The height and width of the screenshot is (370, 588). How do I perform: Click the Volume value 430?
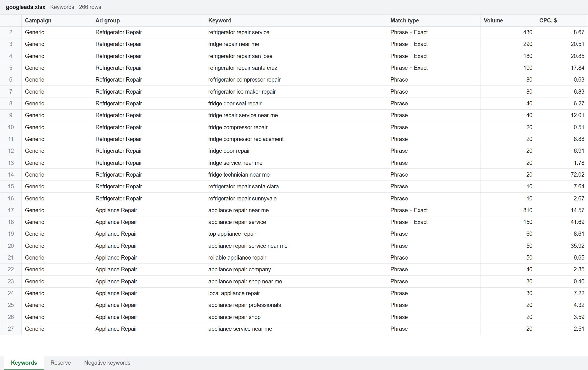point(508,32)
